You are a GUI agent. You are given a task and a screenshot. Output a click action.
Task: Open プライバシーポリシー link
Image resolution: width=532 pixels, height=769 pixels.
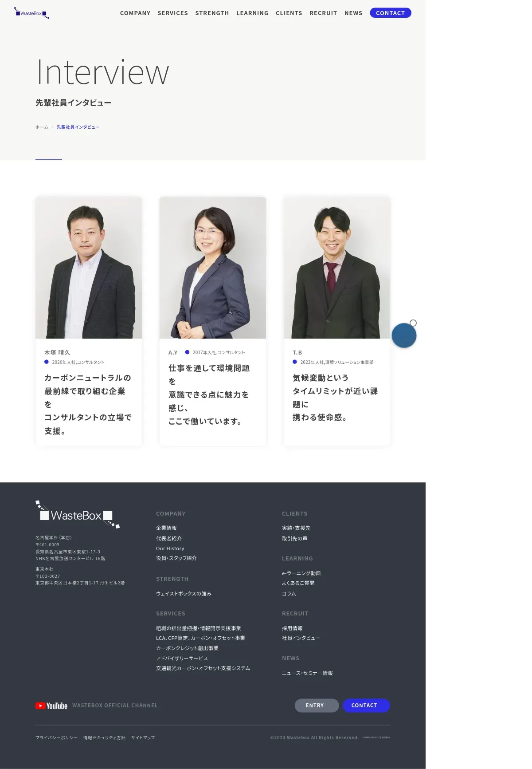point(57,737)
